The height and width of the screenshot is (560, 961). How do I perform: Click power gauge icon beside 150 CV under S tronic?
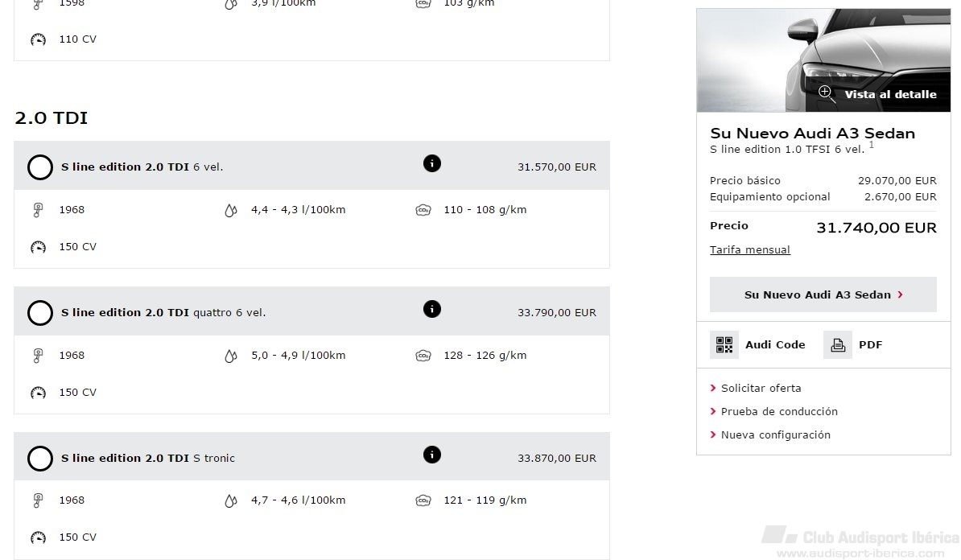click(x=38, y=538)
